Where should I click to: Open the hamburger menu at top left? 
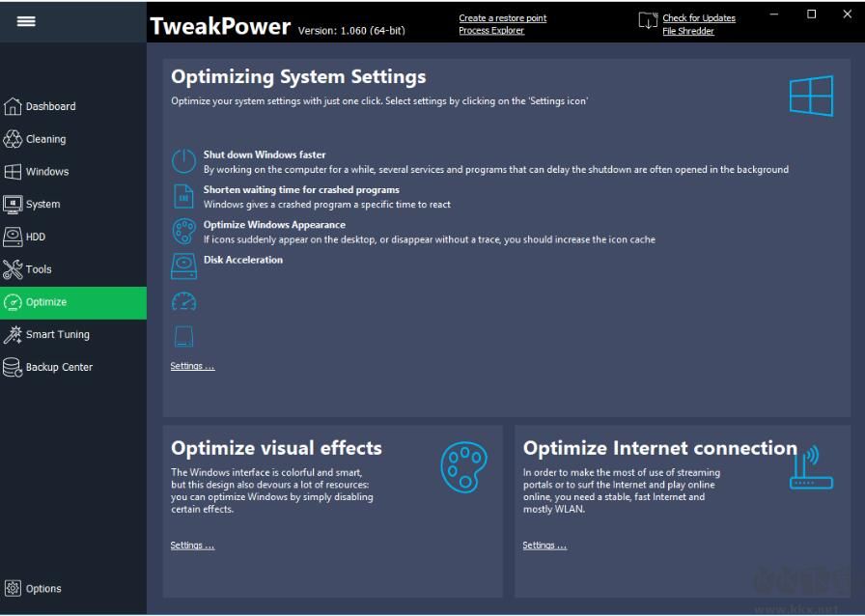point(26,19)
